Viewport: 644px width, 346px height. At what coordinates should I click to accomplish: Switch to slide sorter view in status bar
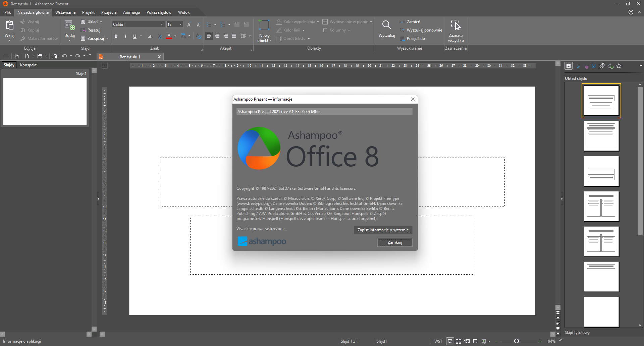[x=459, y=341]
